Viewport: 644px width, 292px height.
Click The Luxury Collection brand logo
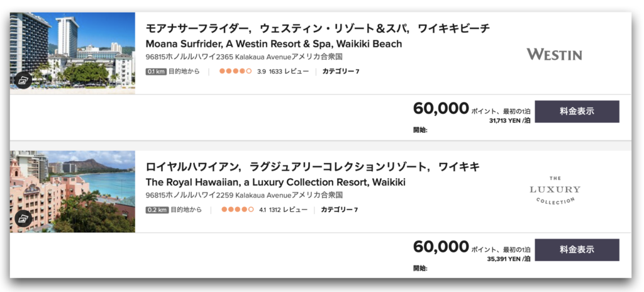coord(555,190)
